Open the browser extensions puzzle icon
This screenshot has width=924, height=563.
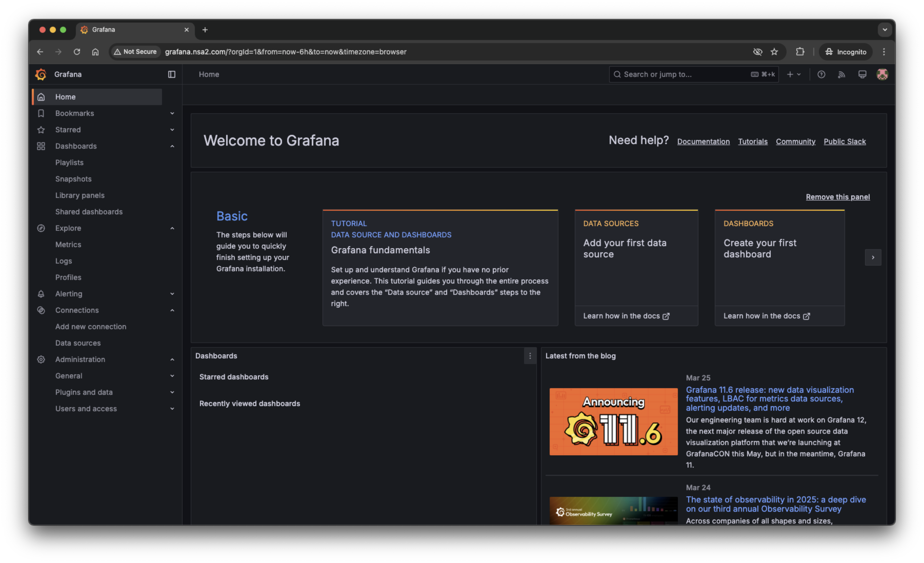point(800,52)
